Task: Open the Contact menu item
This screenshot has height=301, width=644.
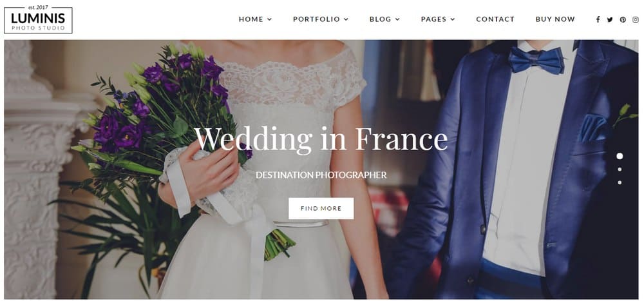Action: [x=495, y=19]
